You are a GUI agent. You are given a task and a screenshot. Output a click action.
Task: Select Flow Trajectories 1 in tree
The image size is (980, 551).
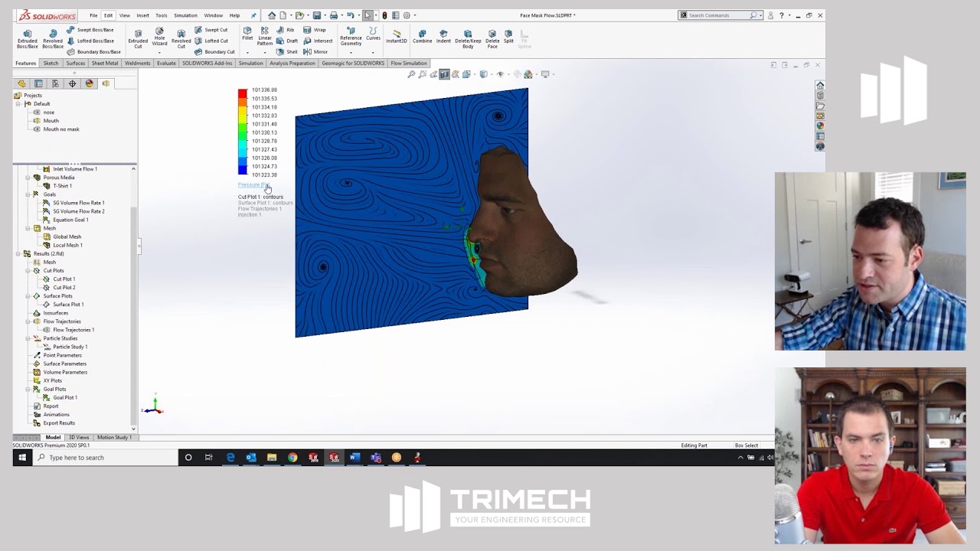[x=73, y=330]
